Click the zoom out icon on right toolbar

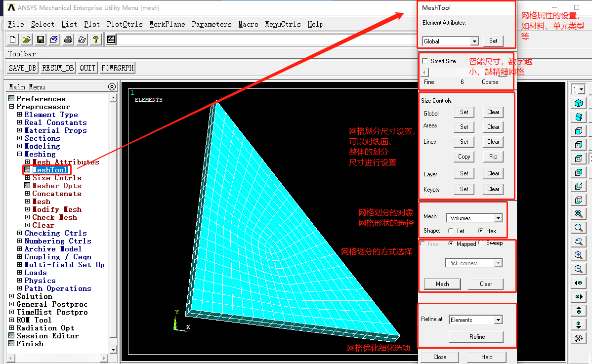click(579, 269)
